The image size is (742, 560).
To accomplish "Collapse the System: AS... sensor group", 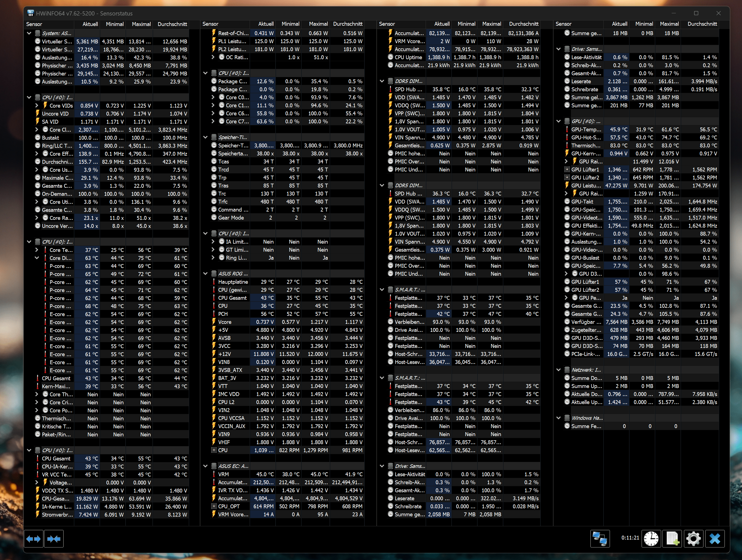I will point(29,33).
